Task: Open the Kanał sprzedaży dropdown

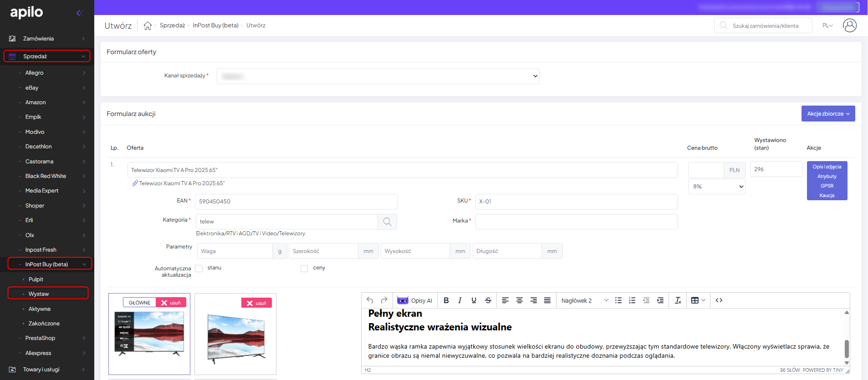Action: [378, 76]
